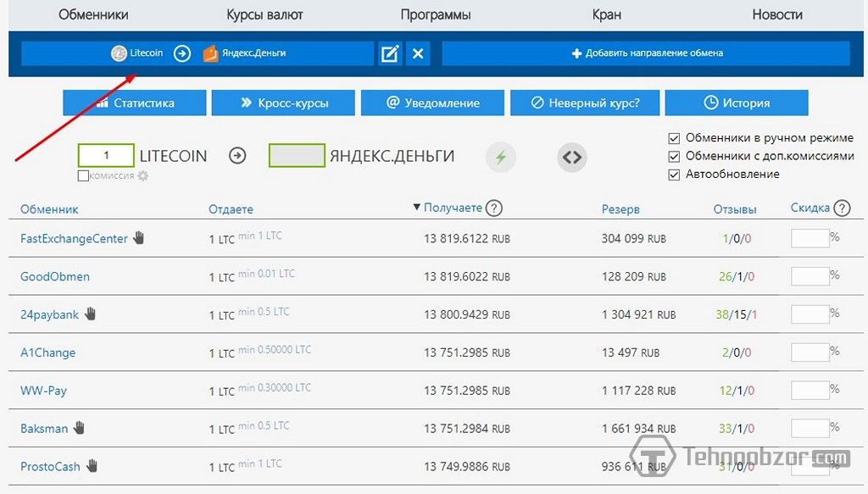Image resolution: width=868 pixels, height=494 pixels.
Task: Open the Статистика button
Action: [135, 103]
